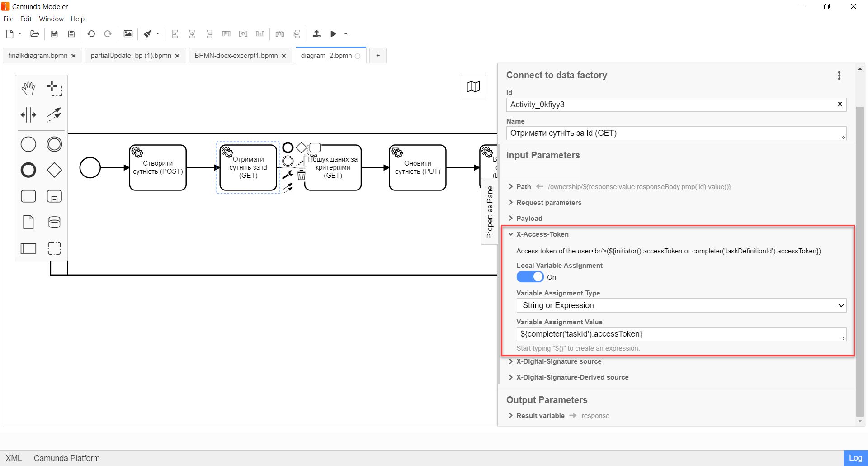
Task: Click the Variable Assignment Value field
Action: [681, 334]
